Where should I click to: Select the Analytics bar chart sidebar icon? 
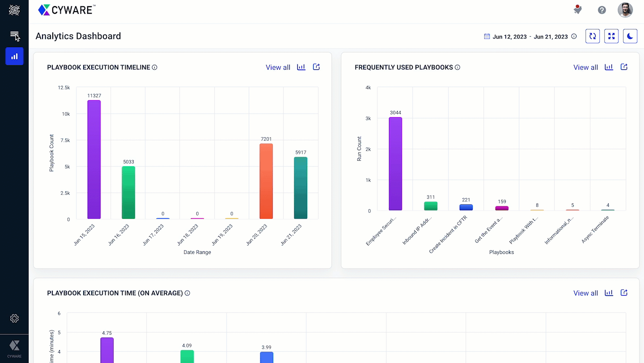[14, 56]
